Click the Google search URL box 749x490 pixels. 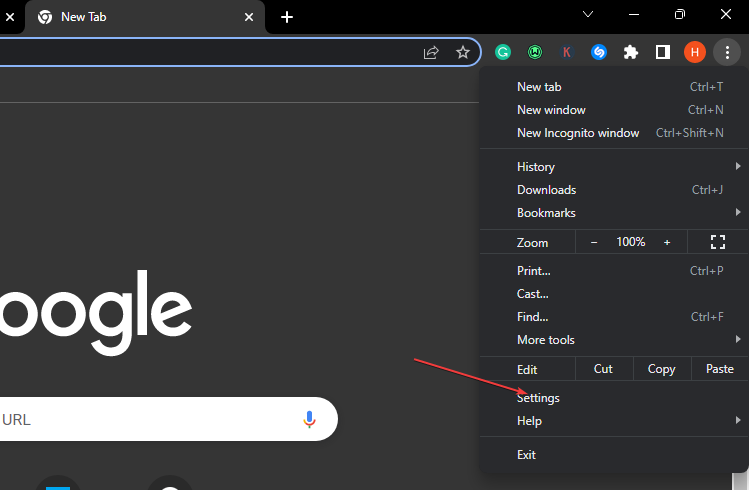167,419
